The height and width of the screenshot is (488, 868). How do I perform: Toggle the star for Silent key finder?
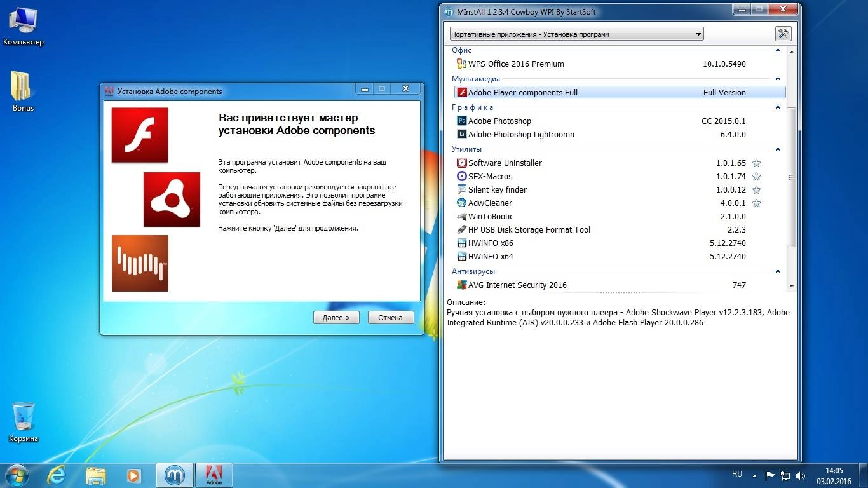point(756,189)
